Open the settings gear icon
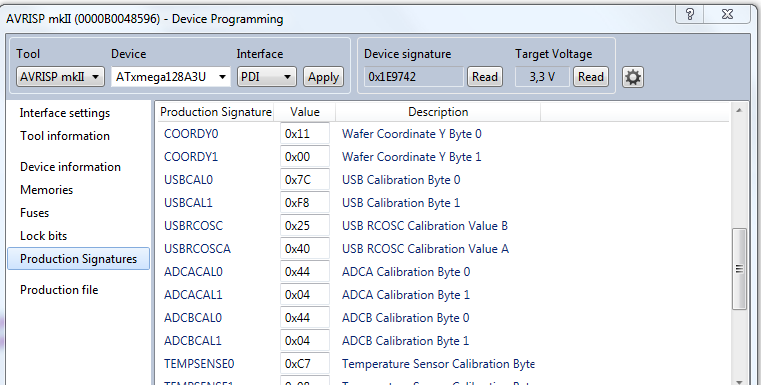The width and height of the screenshot is (761, 385). click(x=633, y=77)
